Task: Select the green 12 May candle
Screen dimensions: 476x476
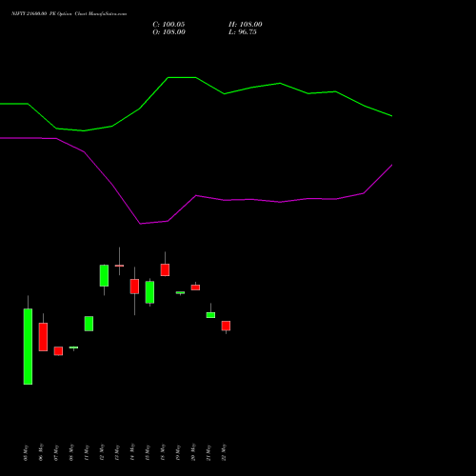Action: tap(104, 275)
